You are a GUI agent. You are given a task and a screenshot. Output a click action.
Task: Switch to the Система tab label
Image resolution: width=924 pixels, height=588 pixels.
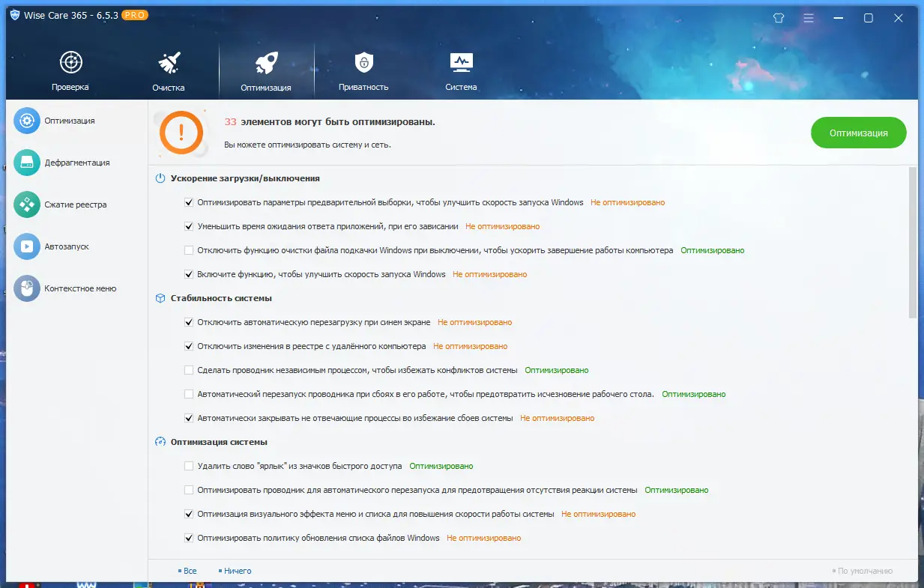click(461, 87)
